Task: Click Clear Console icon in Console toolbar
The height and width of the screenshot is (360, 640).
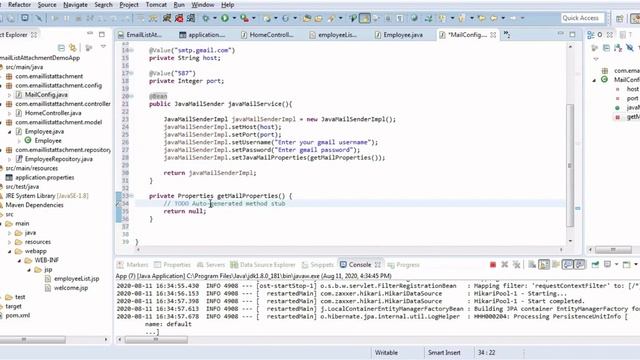Action: coord(532,265)
